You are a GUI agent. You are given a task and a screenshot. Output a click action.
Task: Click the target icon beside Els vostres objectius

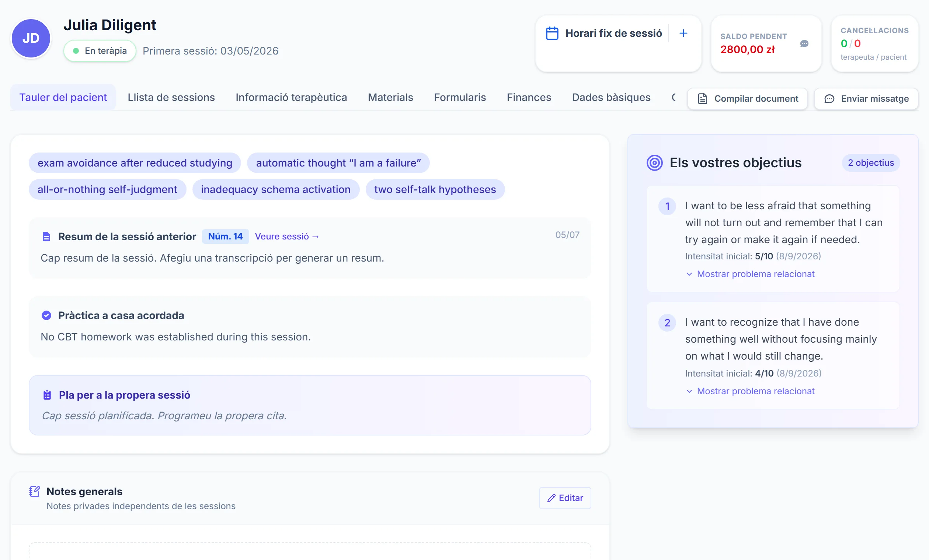click(654, 163)
